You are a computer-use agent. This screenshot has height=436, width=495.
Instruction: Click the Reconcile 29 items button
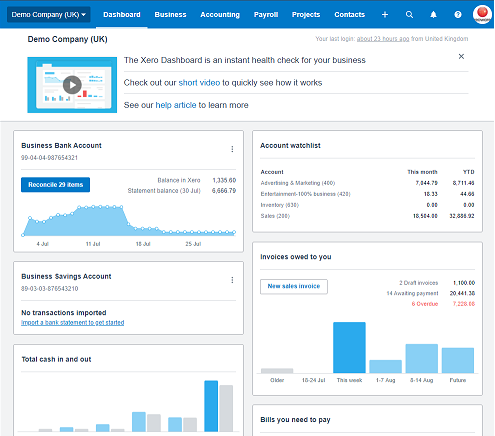55,185
